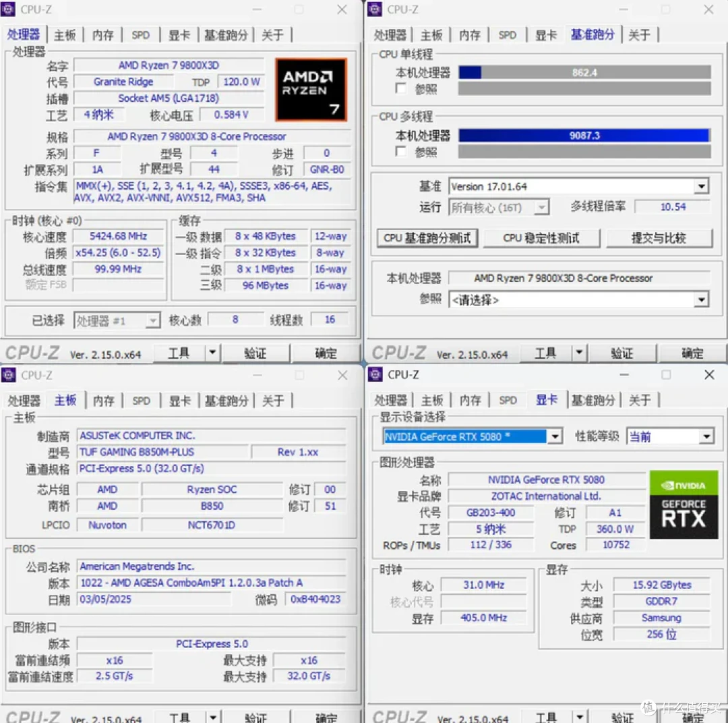Image resolution: width=728 pixels, height=723 pixels.
Task: Click GPU TDP value 360.0 W
Action: 616,529
